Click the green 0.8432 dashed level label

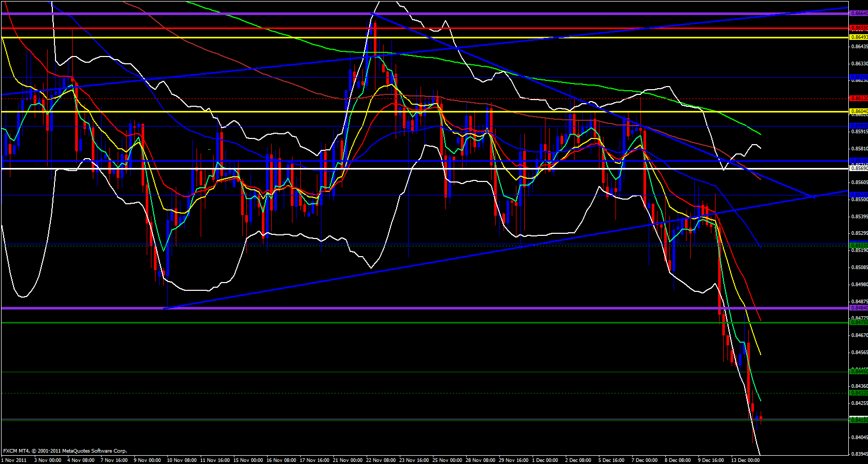coord(859,393)
